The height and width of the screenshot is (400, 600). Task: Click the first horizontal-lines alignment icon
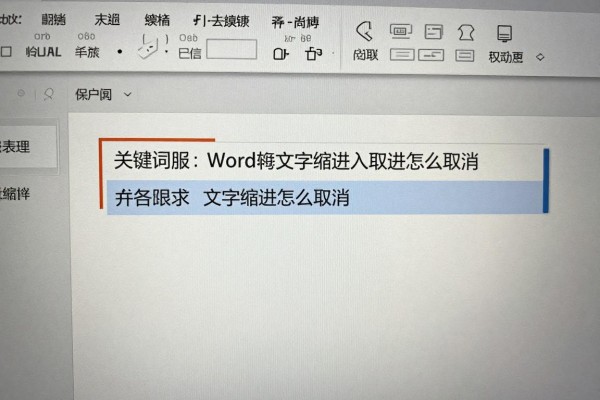tap(402, 55)
